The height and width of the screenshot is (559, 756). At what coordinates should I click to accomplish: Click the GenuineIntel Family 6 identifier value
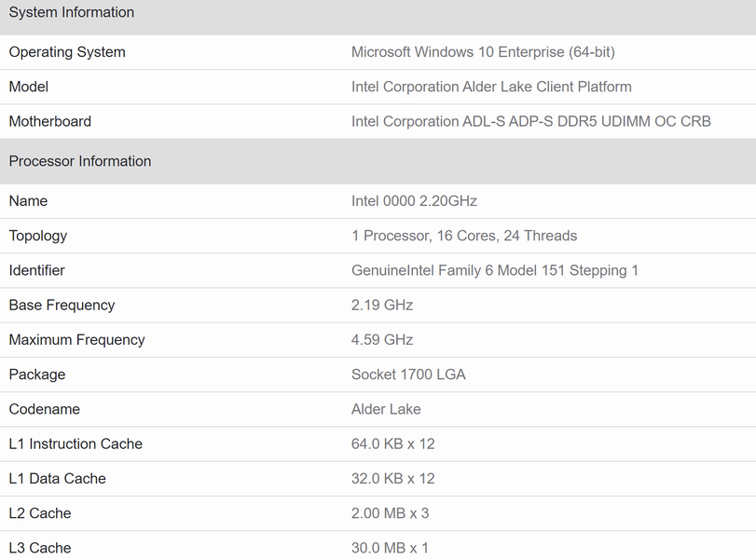[495, 270]
